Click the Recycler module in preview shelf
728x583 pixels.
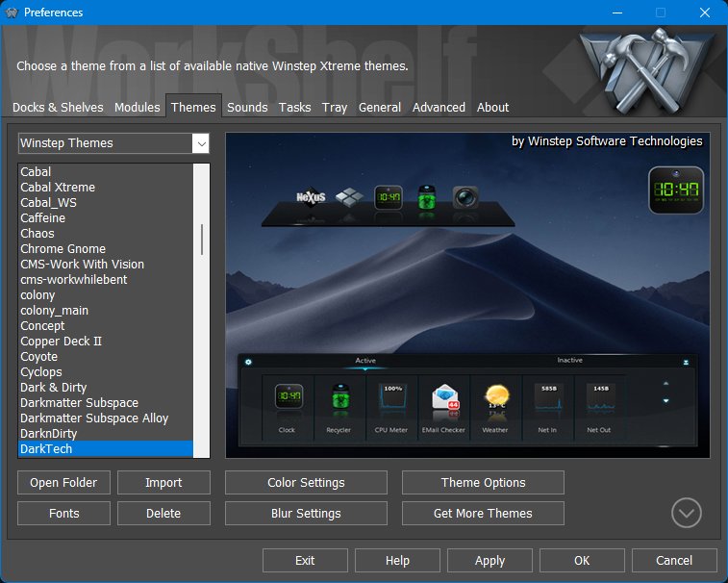click(339, 407)
